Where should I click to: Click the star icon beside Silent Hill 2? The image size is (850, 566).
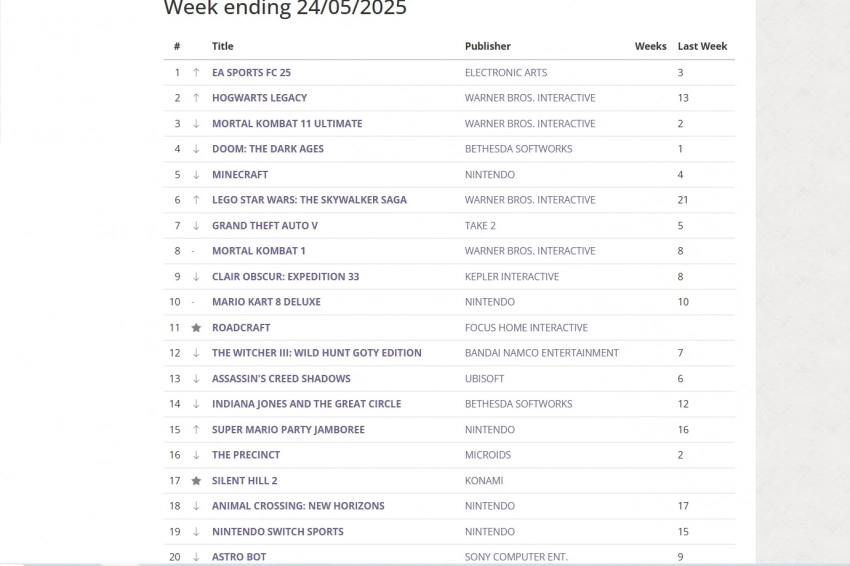point(196,481)
